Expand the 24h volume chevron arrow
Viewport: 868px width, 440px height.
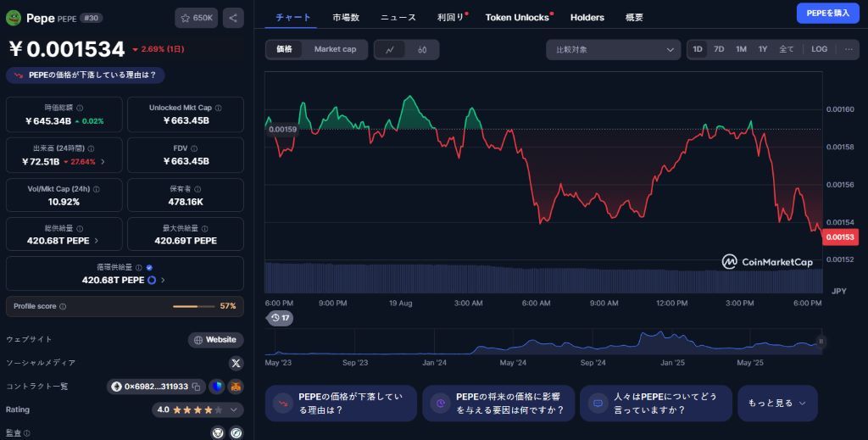103,162
